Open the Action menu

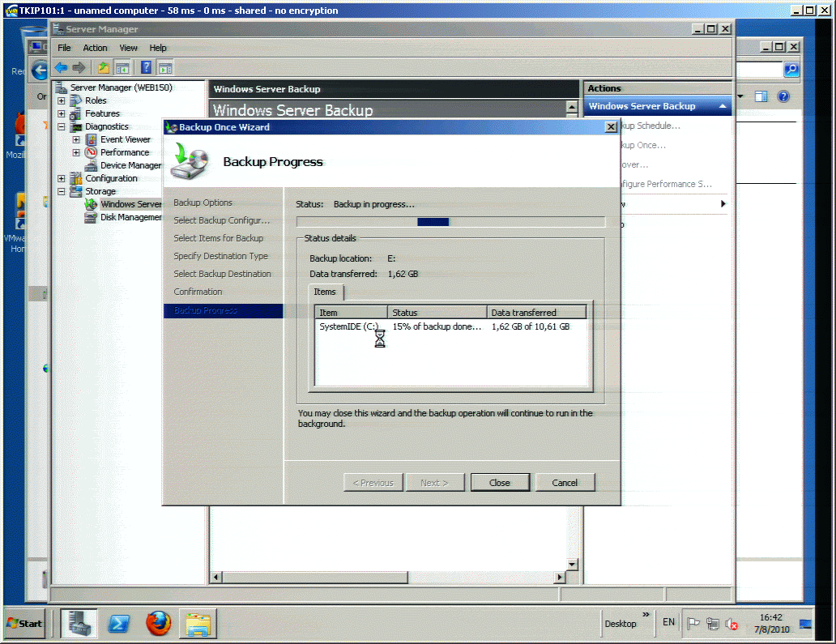(x=95, y=48)
